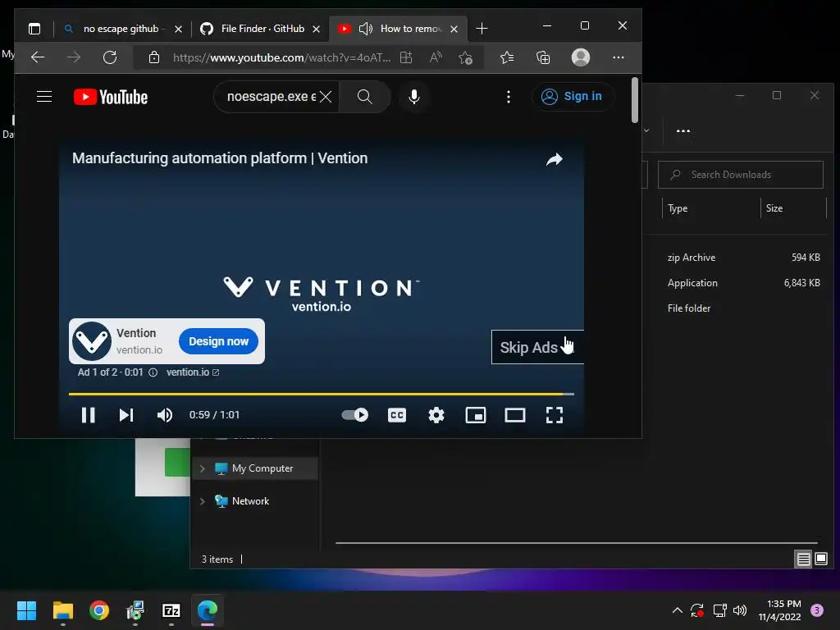Click Design now on Vention ad
The height and width of the screenshot is (630, 840).
[218, 341]
